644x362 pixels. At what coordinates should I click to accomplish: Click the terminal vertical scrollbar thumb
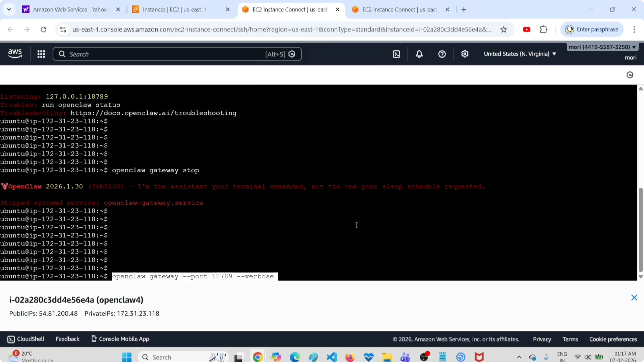pos(640,230)
